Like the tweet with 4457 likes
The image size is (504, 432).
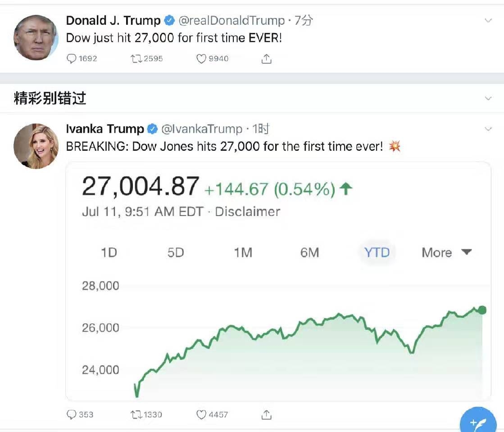click(x=201, y=414)
